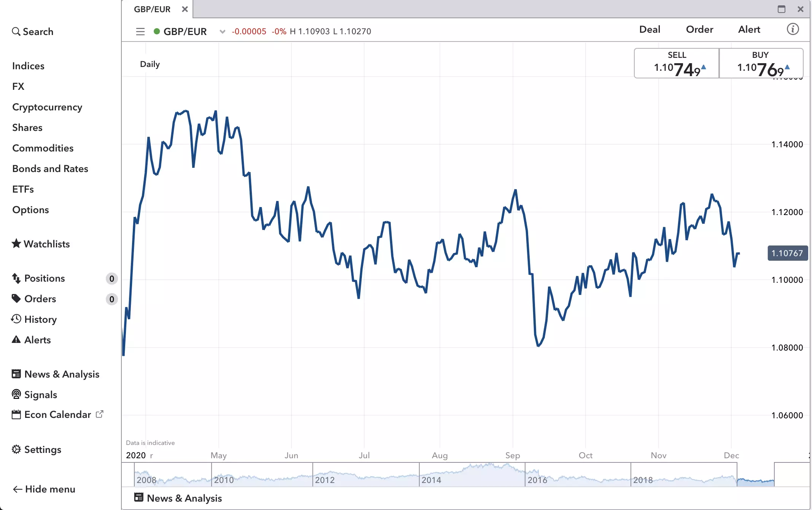This screenshot has width=812, height=510.
Task: Click the Hide menu arrow
Action: [18, 489]
